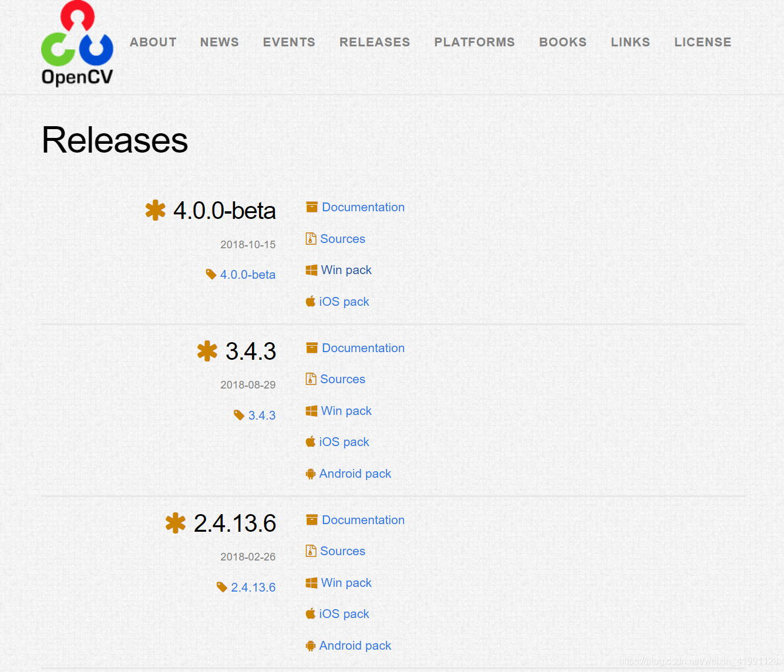
Task: Click the tag icon beside 3.4.3
Action: point(239,415)
